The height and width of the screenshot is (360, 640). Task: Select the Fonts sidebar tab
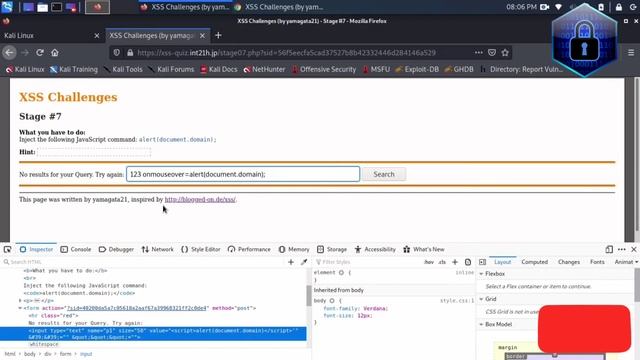pyautogui.click(x=597, y=262)
